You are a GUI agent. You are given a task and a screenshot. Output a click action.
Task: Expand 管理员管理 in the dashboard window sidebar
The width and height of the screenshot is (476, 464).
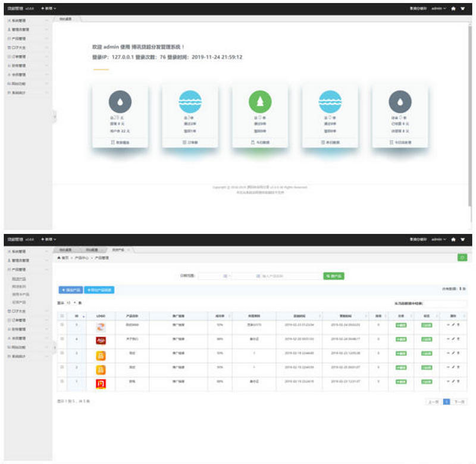pos(27,29)
